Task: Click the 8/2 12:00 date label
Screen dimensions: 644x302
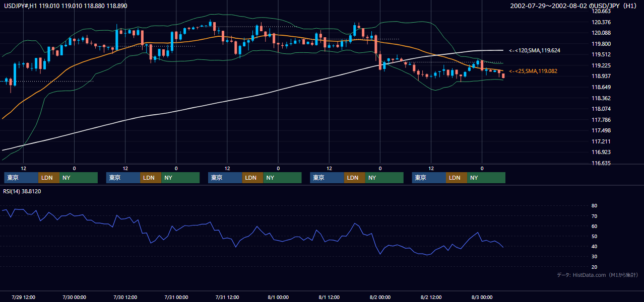Action: tap(431, 297)
